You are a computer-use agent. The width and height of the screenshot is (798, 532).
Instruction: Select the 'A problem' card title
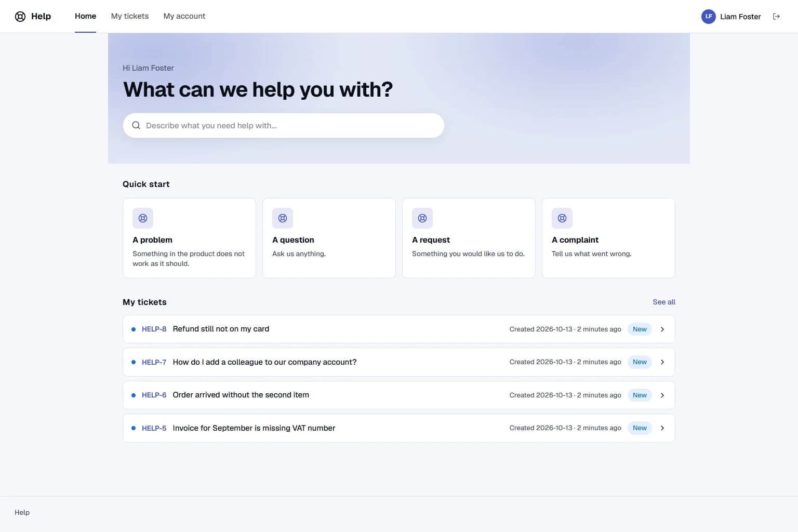(x=152, y=240)
